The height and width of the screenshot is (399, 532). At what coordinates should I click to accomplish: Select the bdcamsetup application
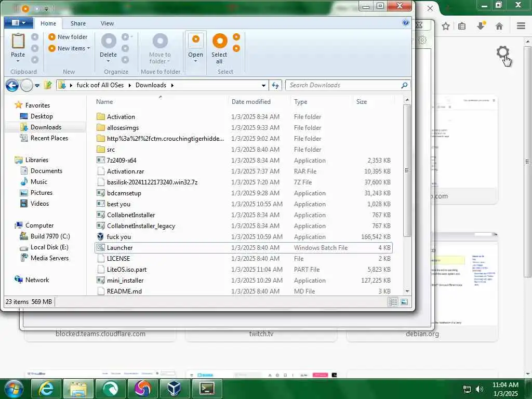click(x=124, y=193)
